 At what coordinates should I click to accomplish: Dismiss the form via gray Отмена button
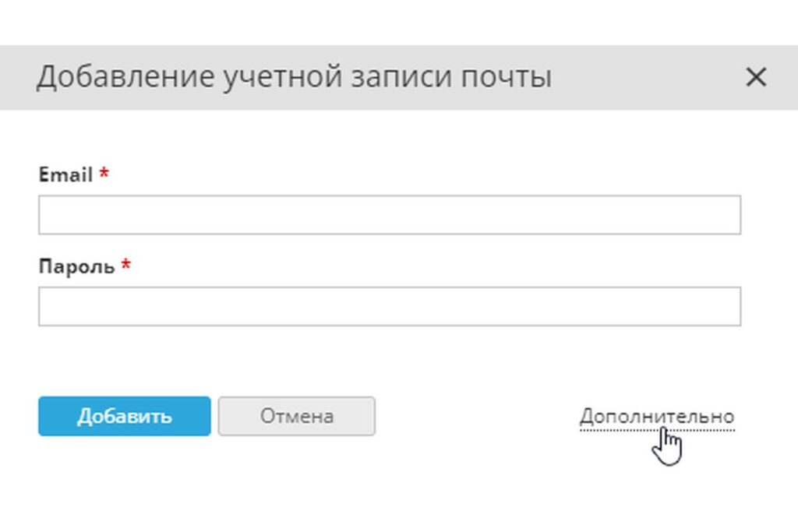[x=296, y=416]
